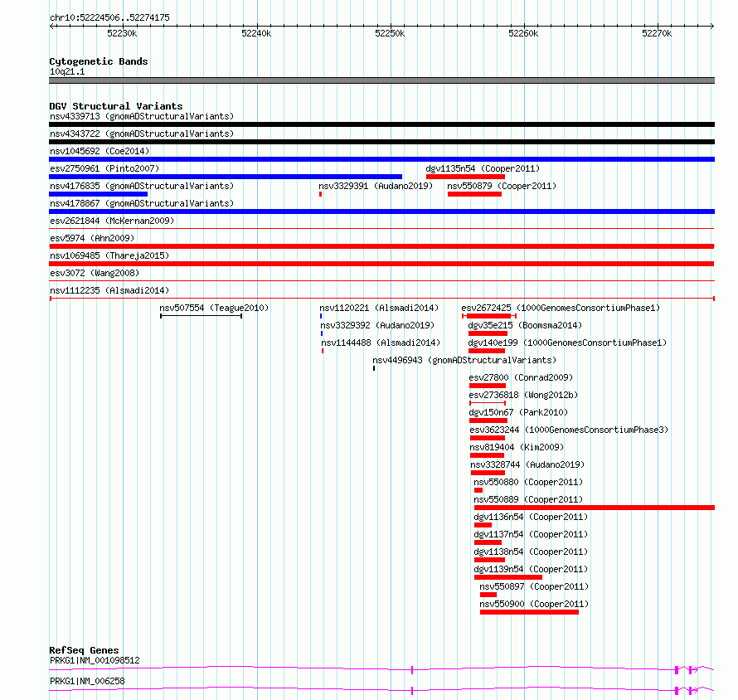Open nsv550880 (Cooper2011) label
This screenshot has height=700, width=738.
(528, 482)
